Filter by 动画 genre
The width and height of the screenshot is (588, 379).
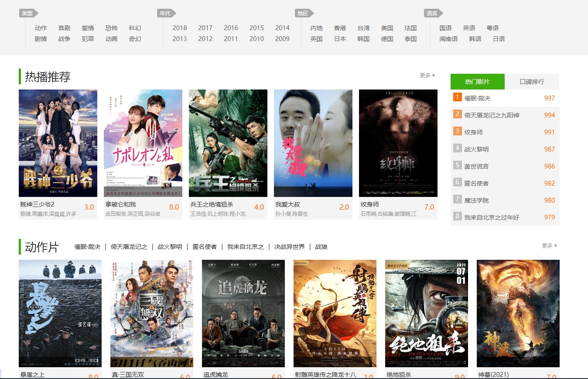pos(112,39)
